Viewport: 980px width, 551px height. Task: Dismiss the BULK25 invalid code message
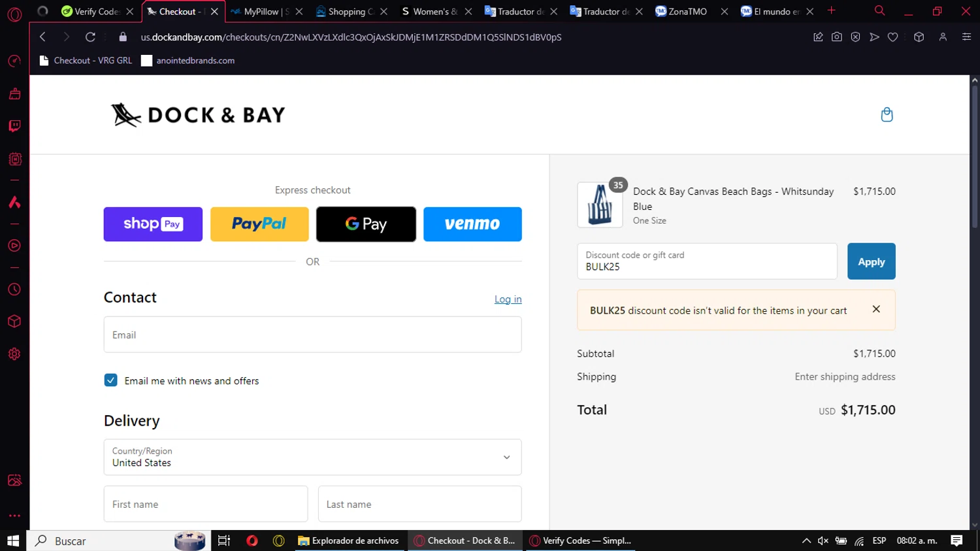876,309
